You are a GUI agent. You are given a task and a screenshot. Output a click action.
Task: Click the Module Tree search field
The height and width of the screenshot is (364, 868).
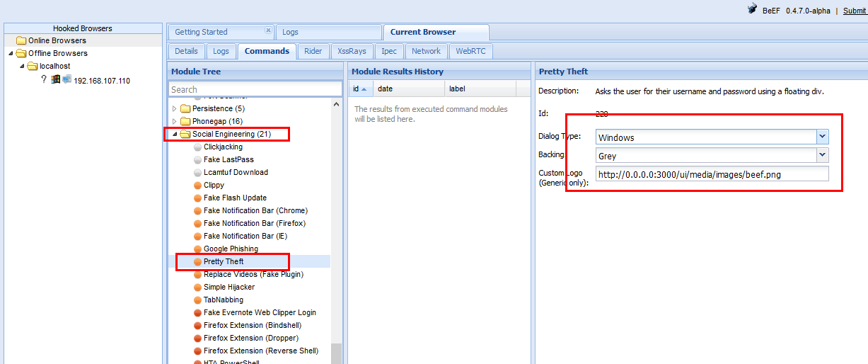point(255,89)
